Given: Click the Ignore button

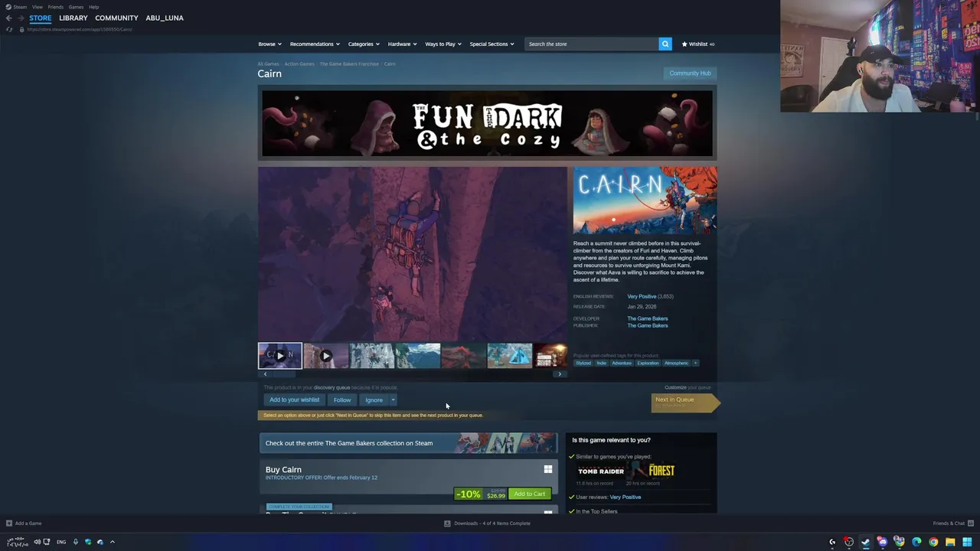Looking at the screenshot, I should 374,399.
